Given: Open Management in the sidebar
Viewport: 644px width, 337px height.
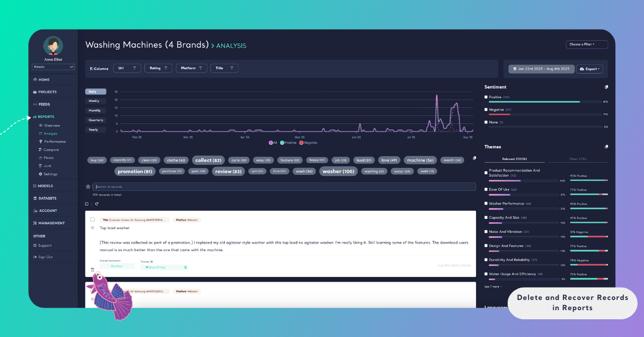Looking at the screenshot, I should (48, 223).
